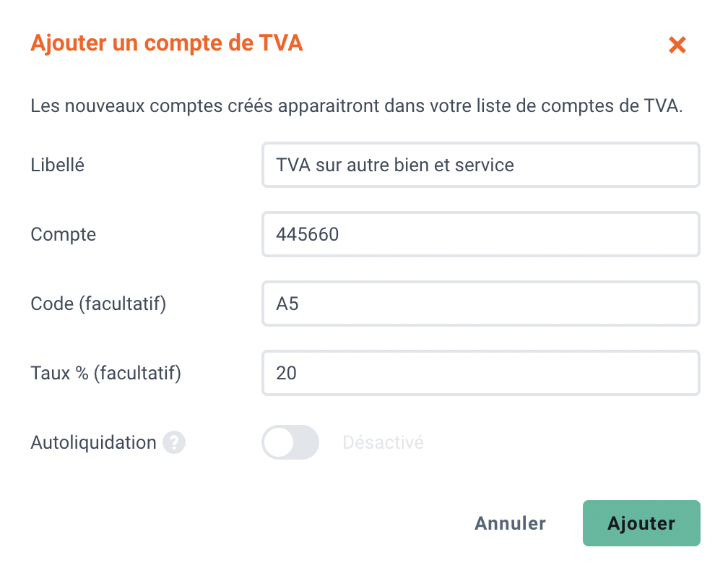Screen dimensions: 728x568
Task: Click the white knob of the Autoliquidation switch
Action: point(279,442)
